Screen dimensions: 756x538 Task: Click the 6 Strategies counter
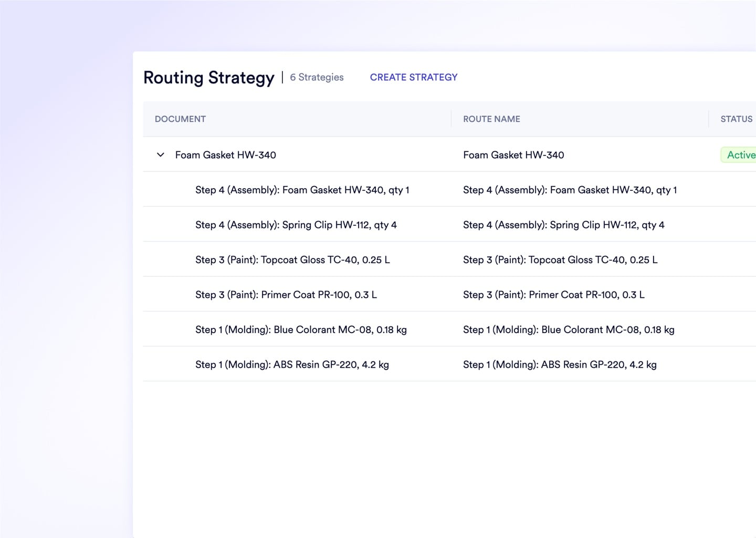(x=317, y=77)
